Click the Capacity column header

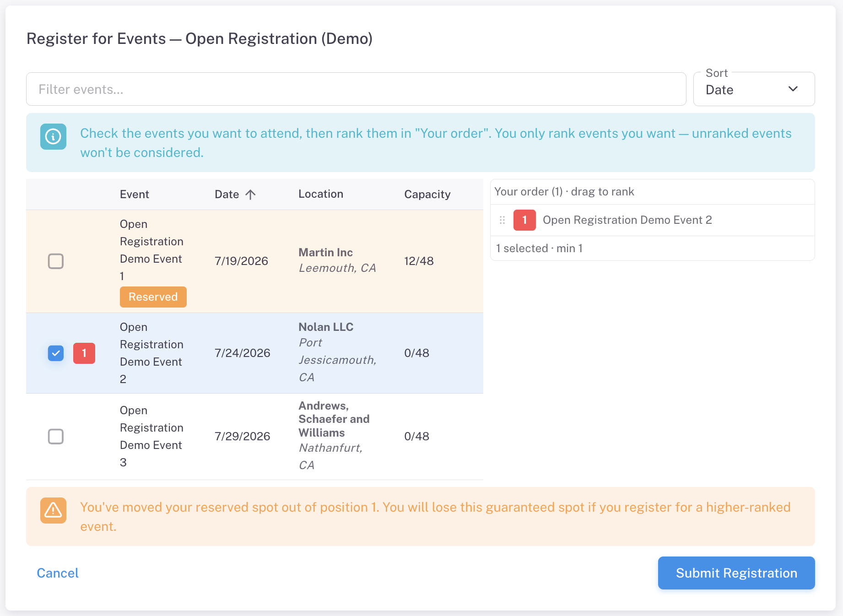click(x=427, y=195)
